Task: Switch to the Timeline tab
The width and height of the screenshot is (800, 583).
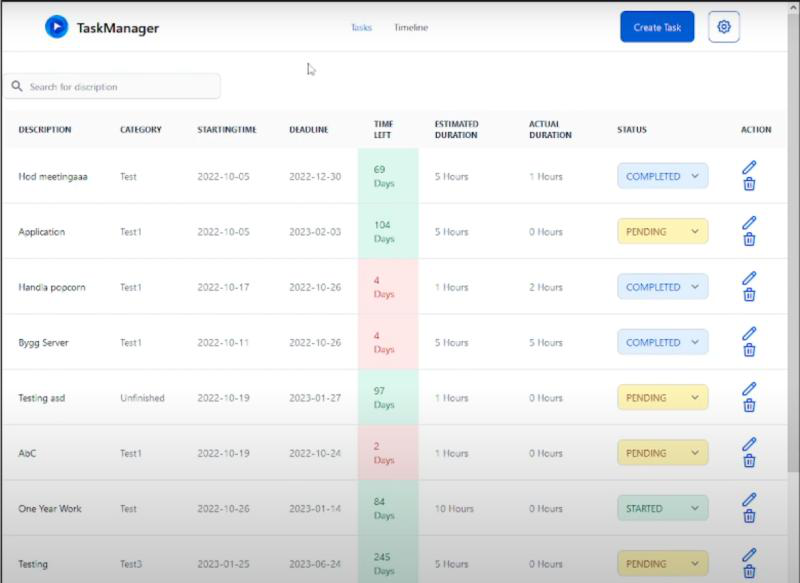Action: click(412, 28)
